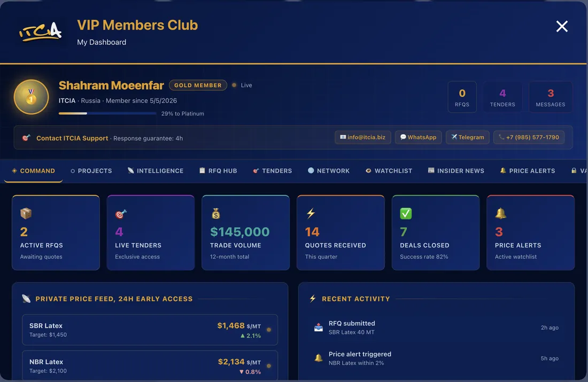Click the dartboard icon on Live Tenders card
The image size is (588, 382).
[x=121, y=214]
